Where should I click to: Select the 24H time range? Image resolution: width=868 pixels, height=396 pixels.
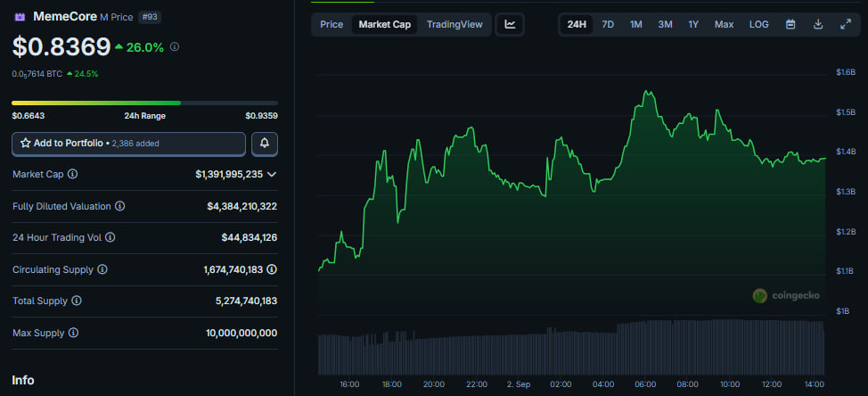point(577,24)
